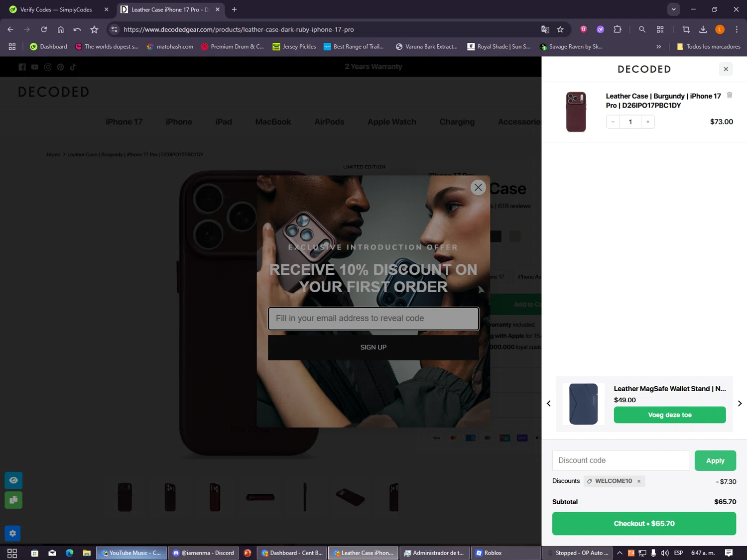747x560 pixels.
Task: Select the Leather Case iPhone 17 Pro tab
Action: pos(170,9)
